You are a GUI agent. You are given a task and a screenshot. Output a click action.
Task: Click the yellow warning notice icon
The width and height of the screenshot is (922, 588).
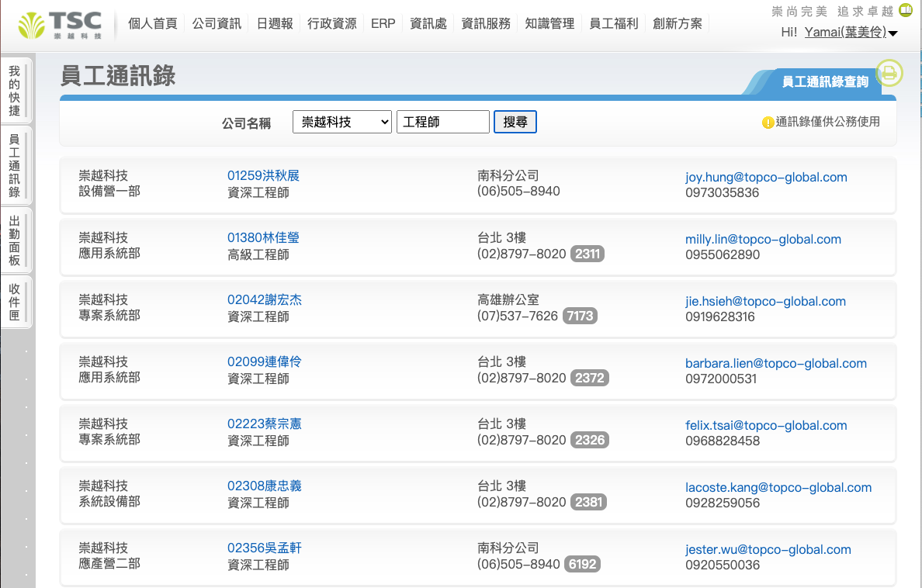[768, 123]
